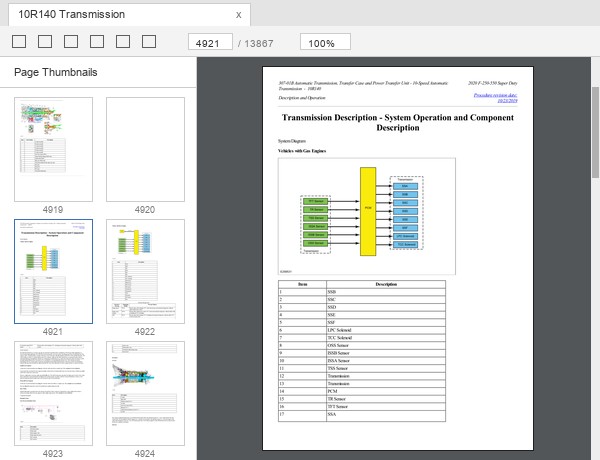Click the Transmission Description document title
Viewport: 600px width, 460px height.
pos(398,122)
